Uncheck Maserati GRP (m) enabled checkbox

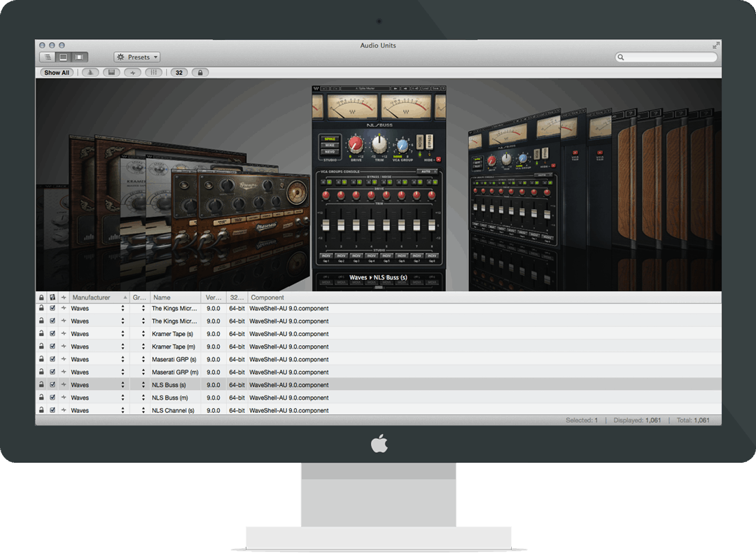(x=52, y=372)
